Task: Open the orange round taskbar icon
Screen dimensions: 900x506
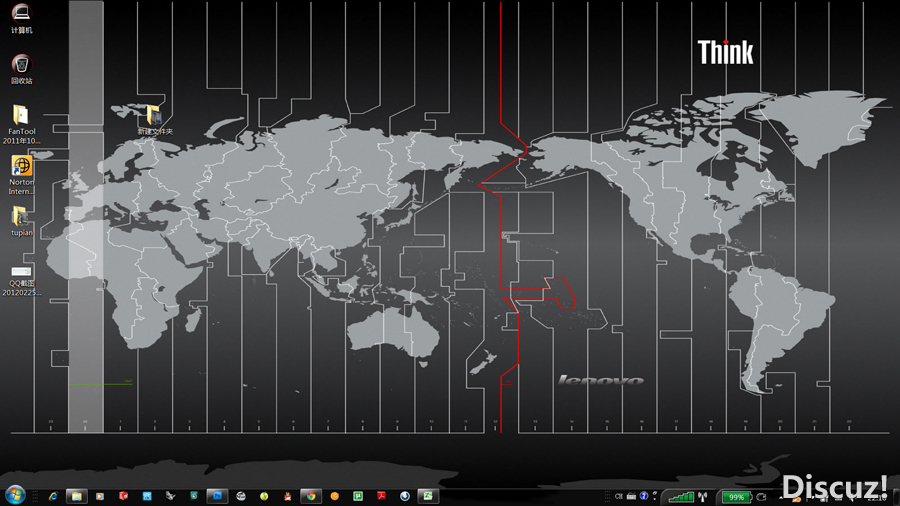Action: tap(335, 496)
